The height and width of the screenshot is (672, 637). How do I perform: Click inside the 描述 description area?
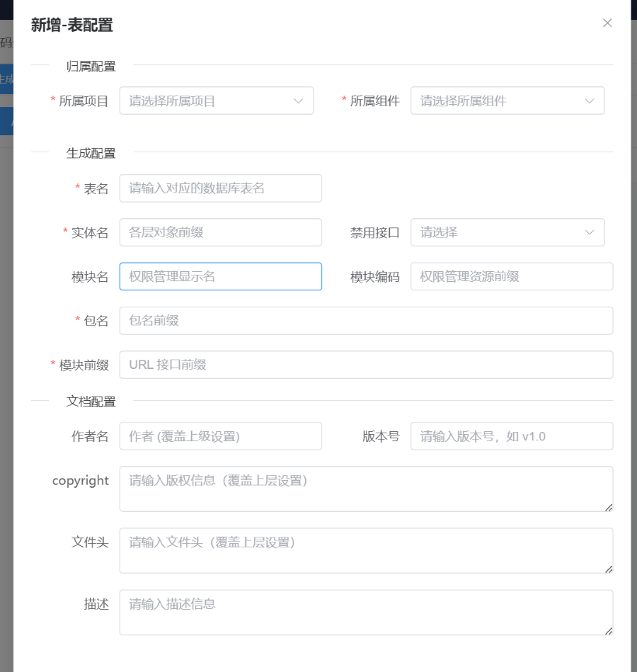[365, 612]
